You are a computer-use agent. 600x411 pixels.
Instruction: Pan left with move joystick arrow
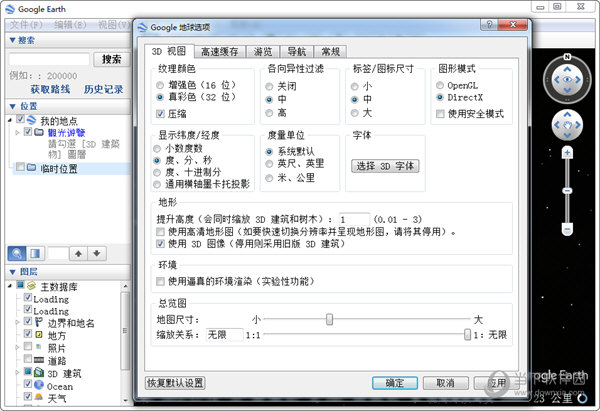[557, 125]
